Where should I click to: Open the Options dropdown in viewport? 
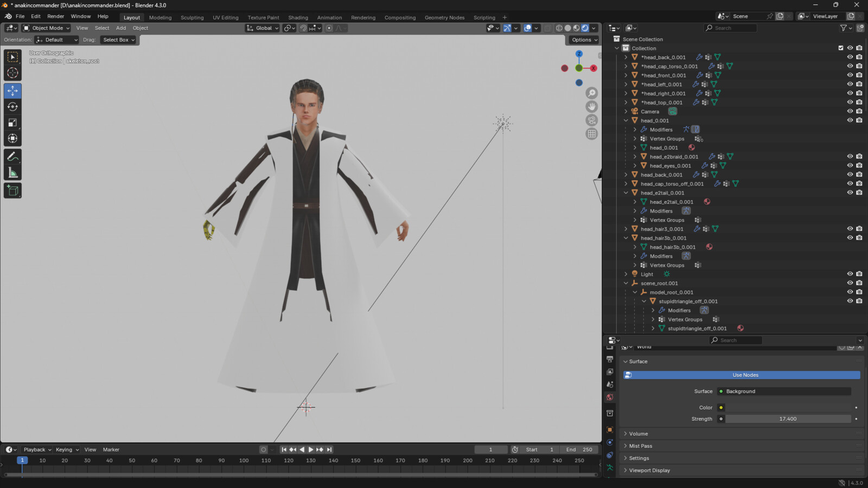click(x=584, y=40)
